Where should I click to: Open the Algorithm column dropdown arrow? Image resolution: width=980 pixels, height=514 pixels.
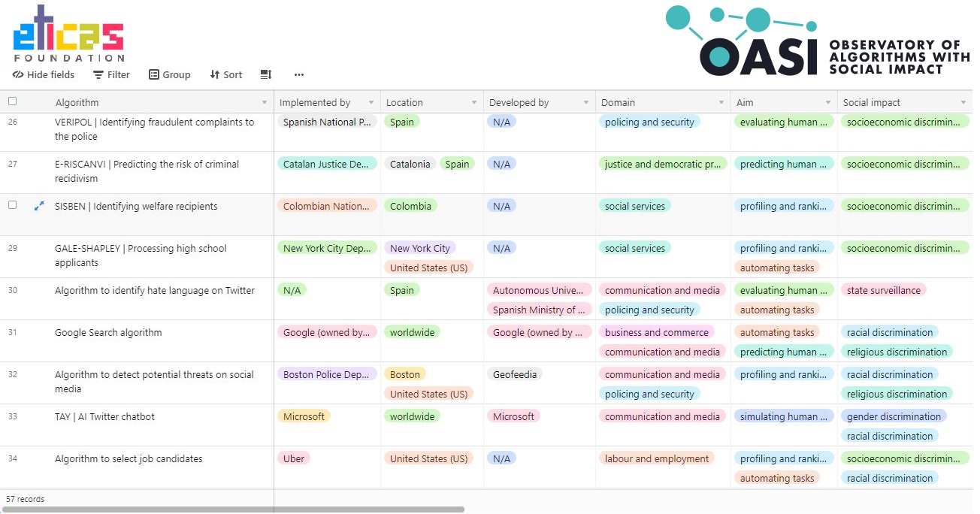pyautogui.click(x=264, y=102)
